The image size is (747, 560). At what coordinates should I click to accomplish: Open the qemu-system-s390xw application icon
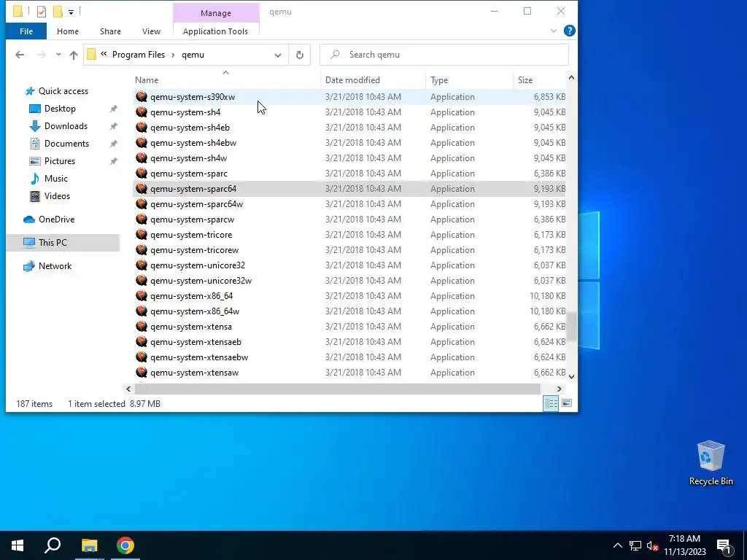(142, 97)
